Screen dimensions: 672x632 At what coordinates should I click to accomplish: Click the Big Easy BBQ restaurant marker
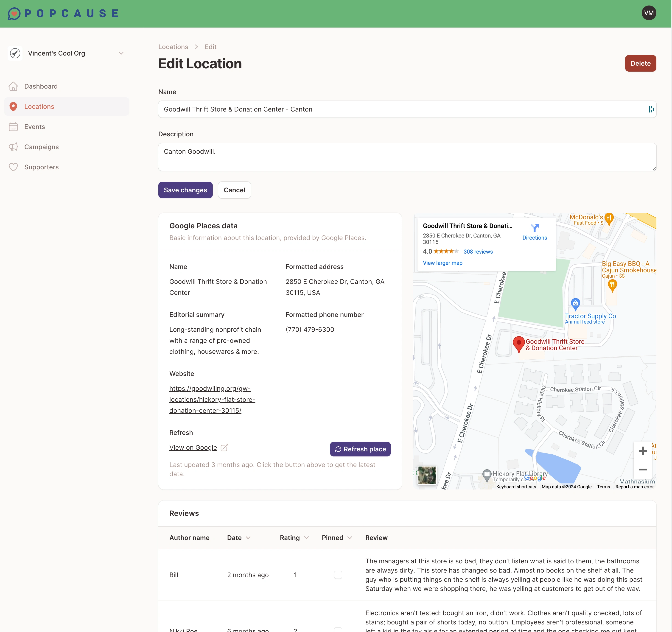click(x=612, y=286)
